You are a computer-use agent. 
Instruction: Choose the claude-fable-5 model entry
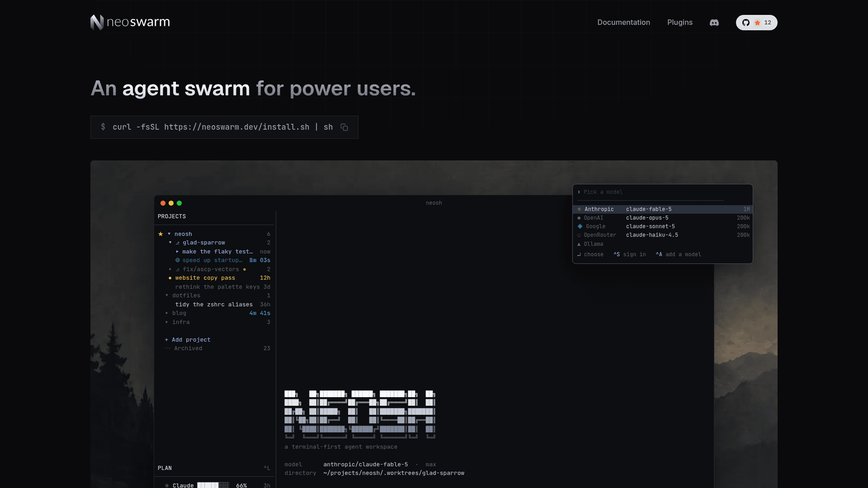click(x=649, y=209)
